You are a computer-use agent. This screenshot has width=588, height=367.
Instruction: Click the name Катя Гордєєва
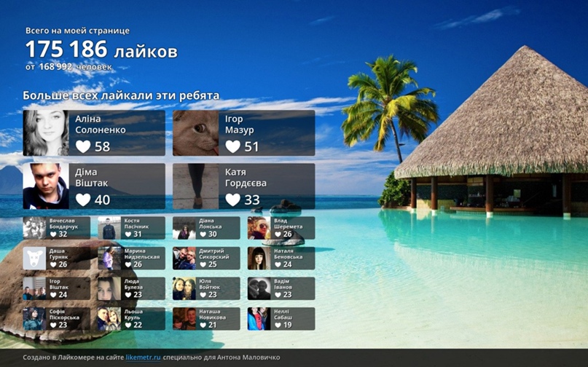coord(246,178)
